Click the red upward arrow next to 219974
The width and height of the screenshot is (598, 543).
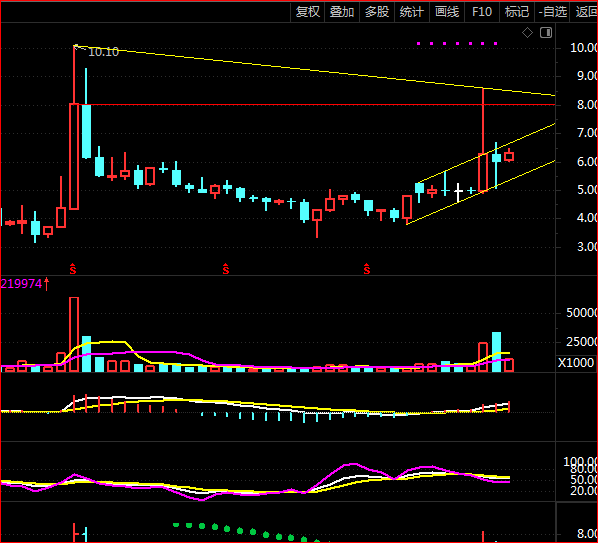47,284
